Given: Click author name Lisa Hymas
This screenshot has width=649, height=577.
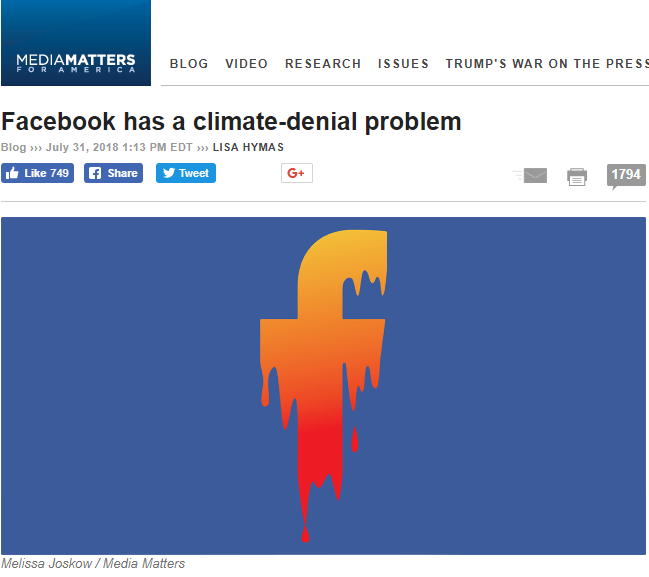Looking at the screenshot, I should [248, 147].
